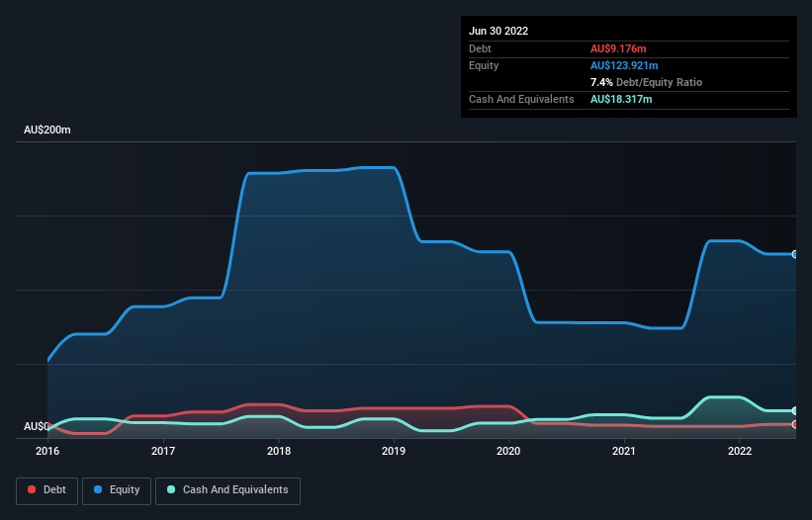Select the 2021 x-axis label
Screen dimensions: 812x520
(624, 451)
